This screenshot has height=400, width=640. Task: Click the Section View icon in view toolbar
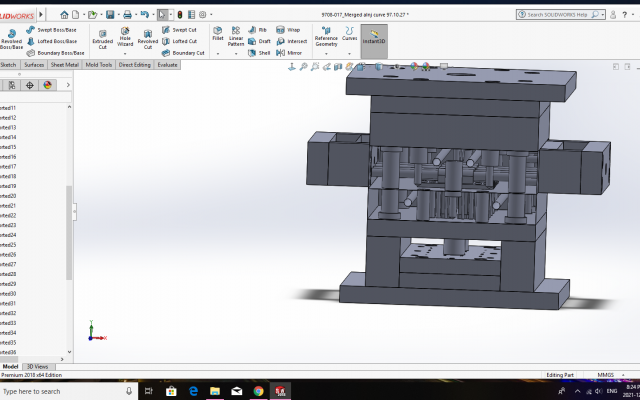tap(338, 67)
